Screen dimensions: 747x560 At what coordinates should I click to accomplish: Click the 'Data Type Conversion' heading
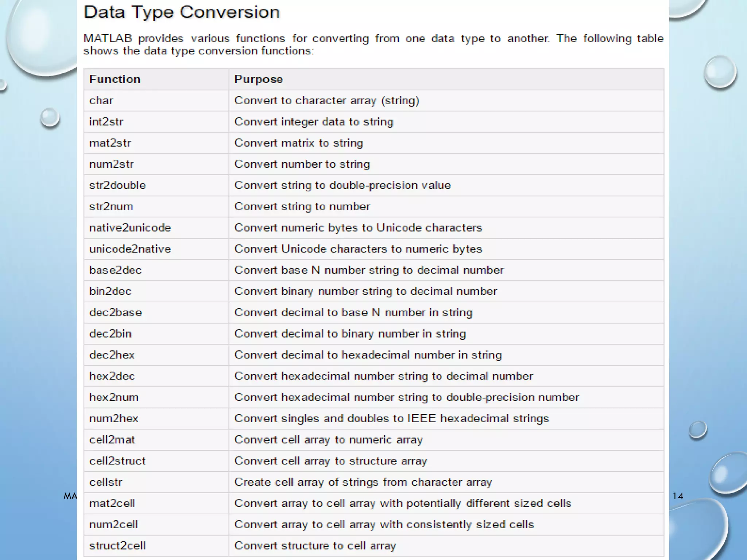coord(182,12)
